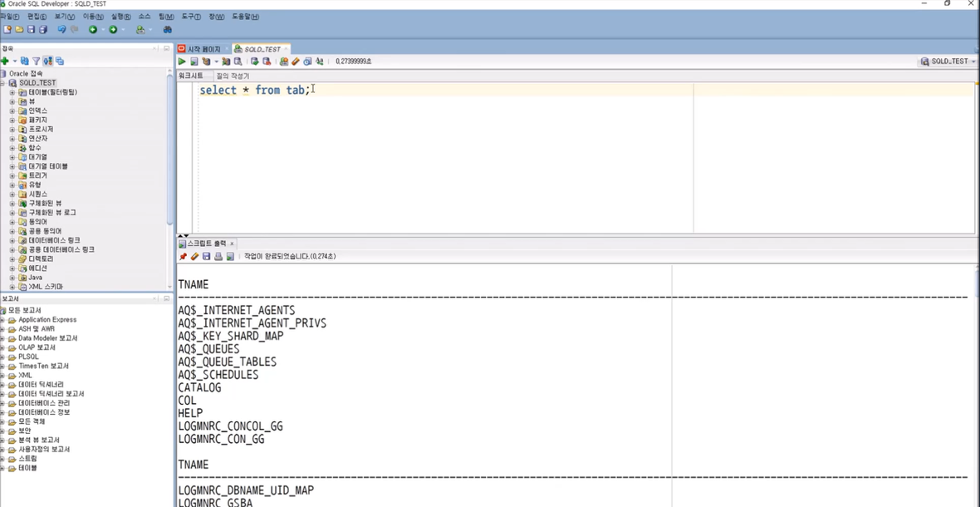This screenshot has height=507, width=980.
Task: Clear script output with the eraser icon
Action: pos(194,256)
